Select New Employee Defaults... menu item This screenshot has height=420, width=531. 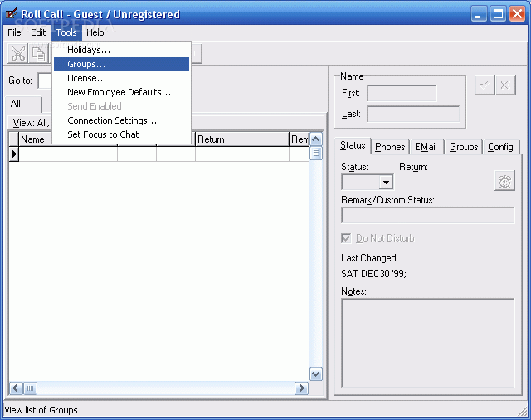pyautogui.click(x=122, y=92)
